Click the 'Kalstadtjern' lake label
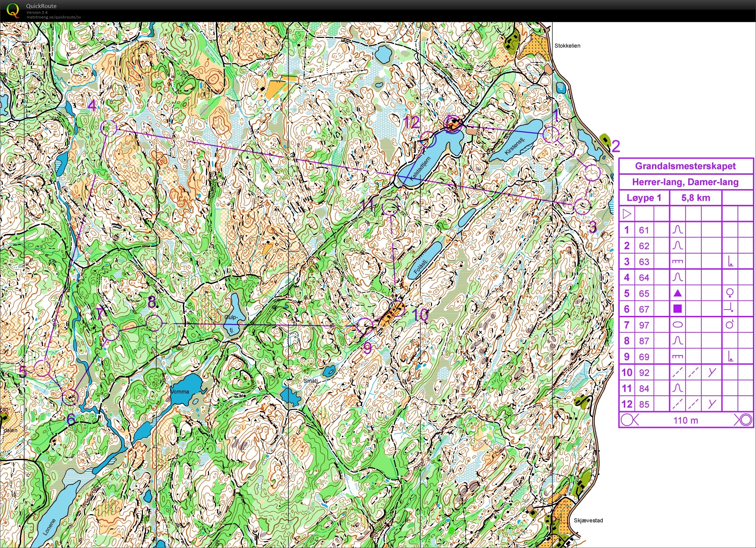This screenshot has width=756, height=548. (x=420, y=169)
